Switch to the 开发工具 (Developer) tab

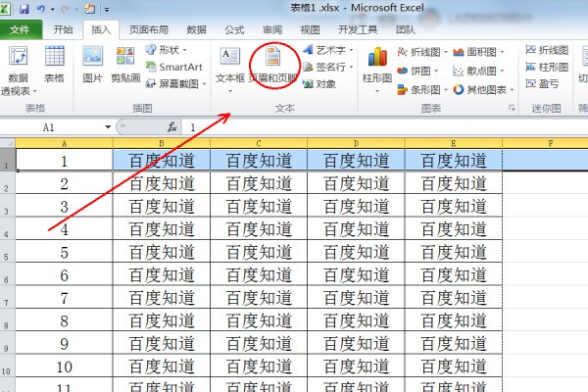coord(358,29)
